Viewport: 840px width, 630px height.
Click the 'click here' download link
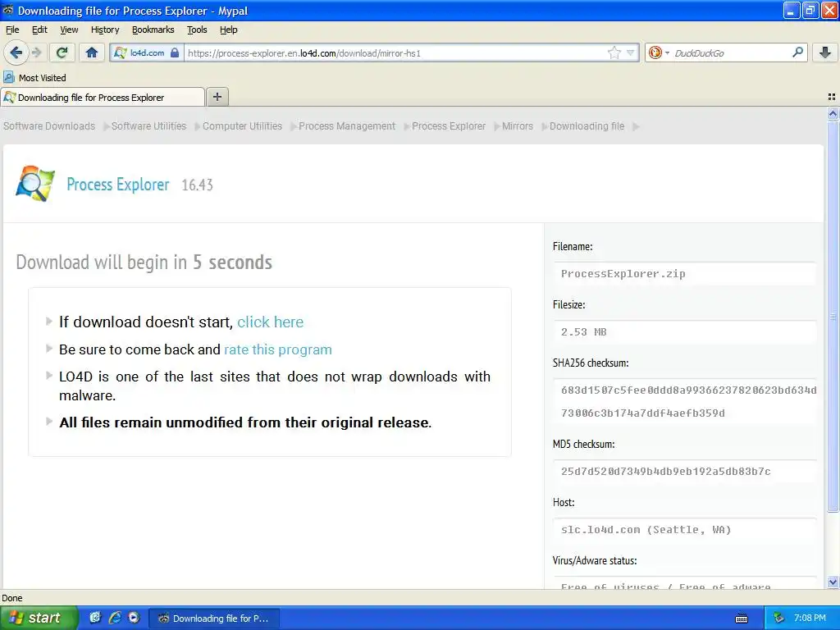pyautogui.click(x=270, y=322)
